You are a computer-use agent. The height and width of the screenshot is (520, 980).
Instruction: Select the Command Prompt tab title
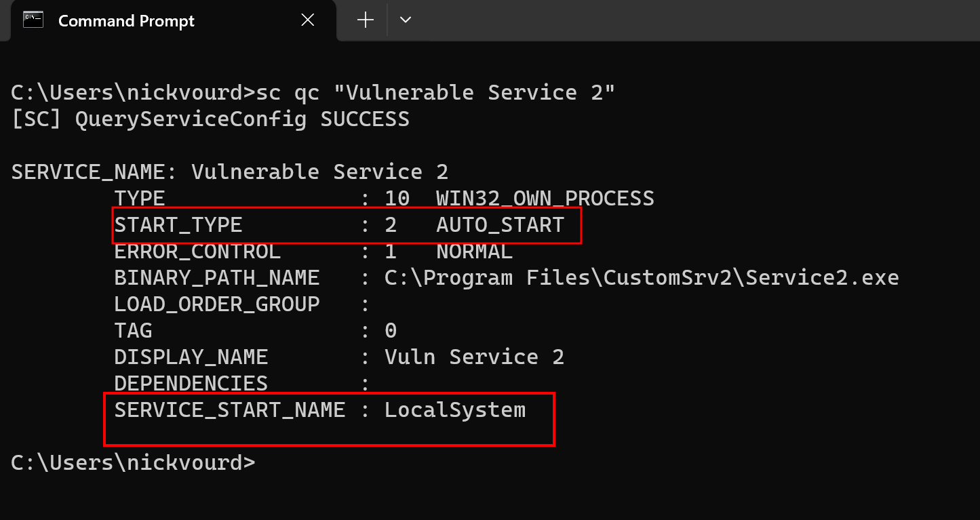pos(126,21)
